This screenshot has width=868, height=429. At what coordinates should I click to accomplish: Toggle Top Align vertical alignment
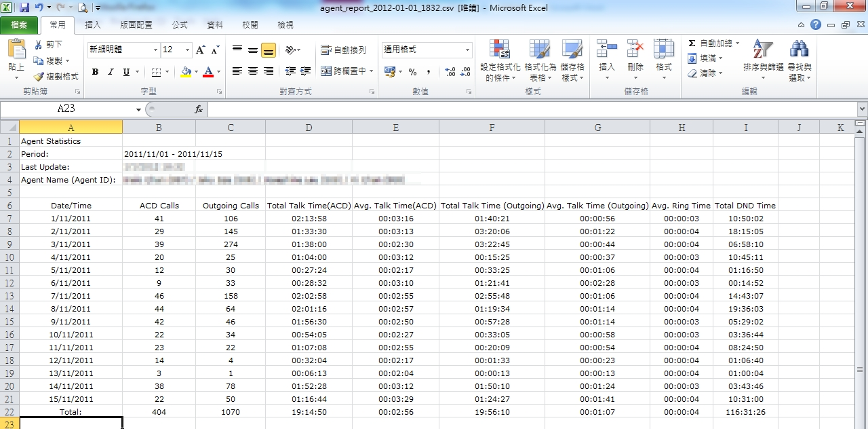pos(237,50)
